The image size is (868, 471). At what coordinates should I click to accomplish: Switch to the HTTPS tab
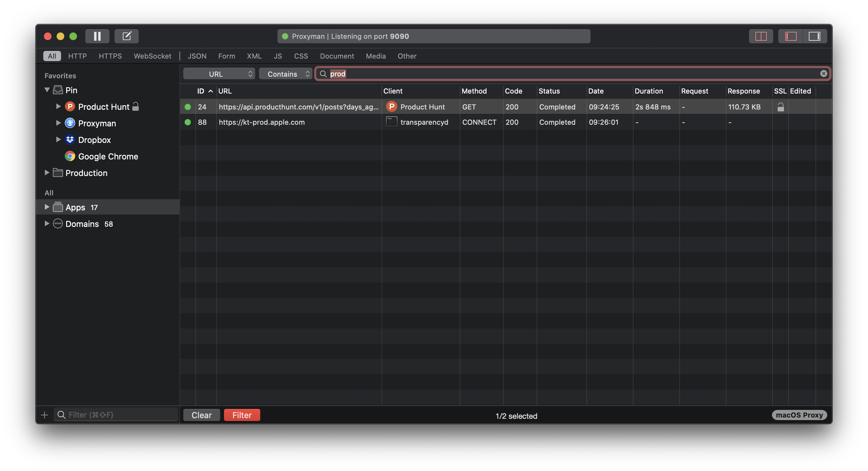[x=110, y=56]
